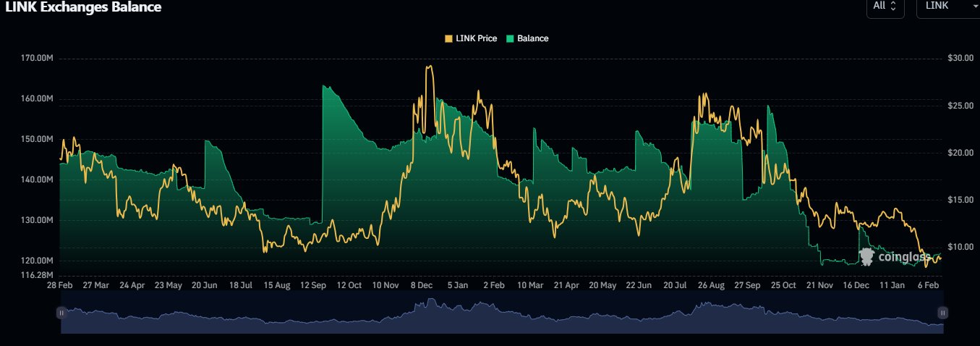Click the 27 Sep date label
Viewport: 980px width, 346px height.
[x=748, y=286]
